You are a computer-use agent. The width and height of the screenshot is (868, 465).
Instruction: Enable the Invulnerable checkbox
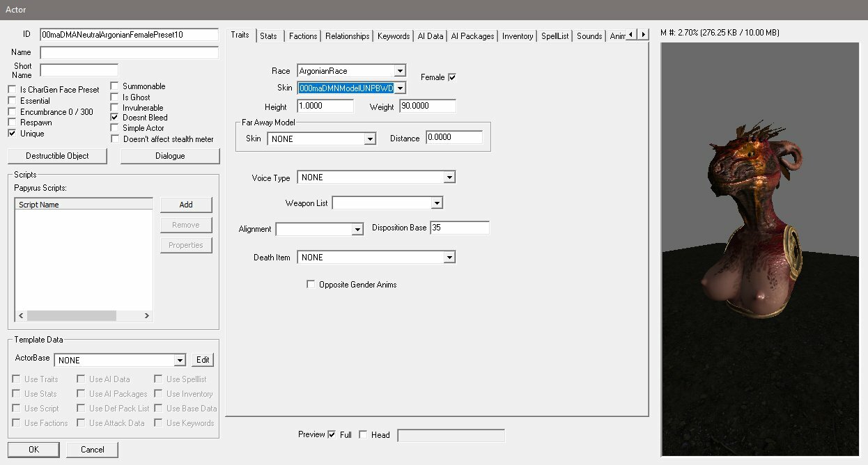(x=115, y=108)
